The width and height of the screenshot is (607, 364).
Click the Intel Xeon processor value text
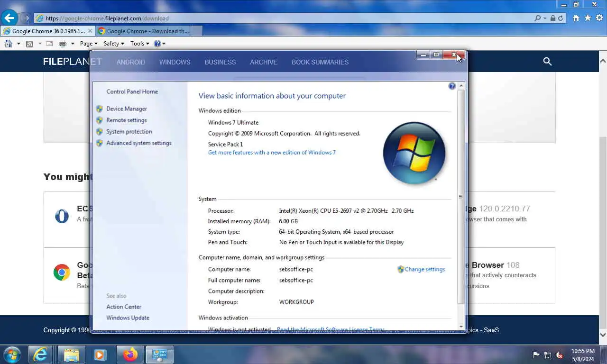(x=346, y=210)
